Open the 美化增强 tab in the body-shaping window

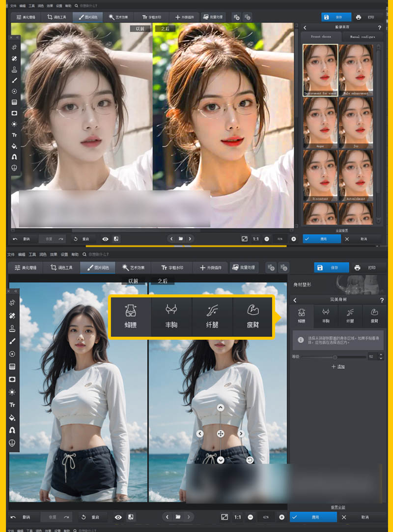(26, 267)
